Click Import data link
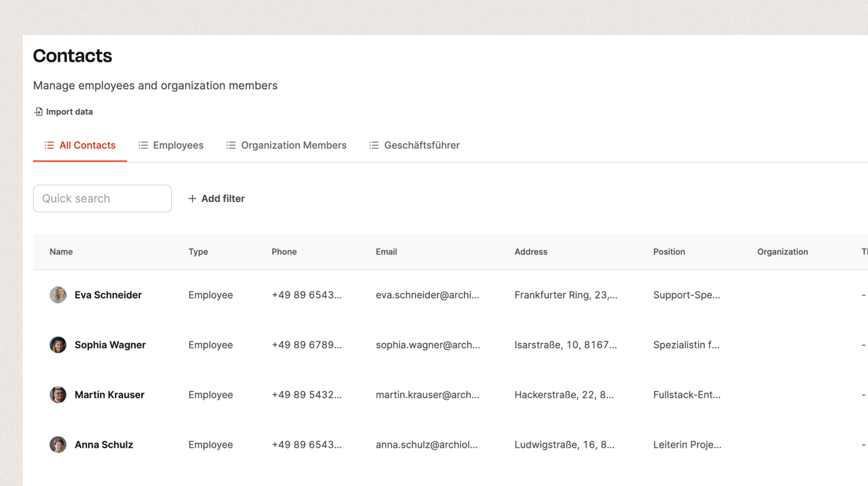Viewport: 868px width, 486px height. pos(63,111)
